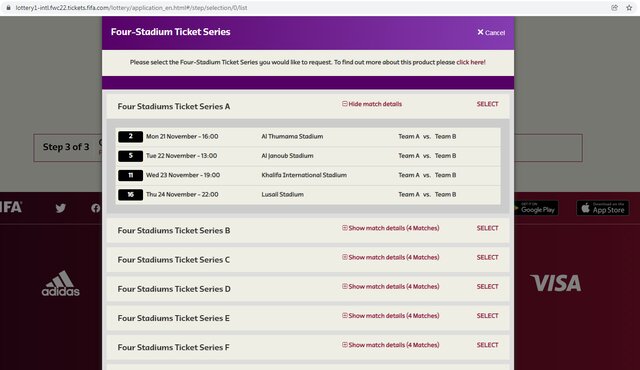640x370 pixels.
Task: Share page using address bar share icon
Action: pos(614,8)
